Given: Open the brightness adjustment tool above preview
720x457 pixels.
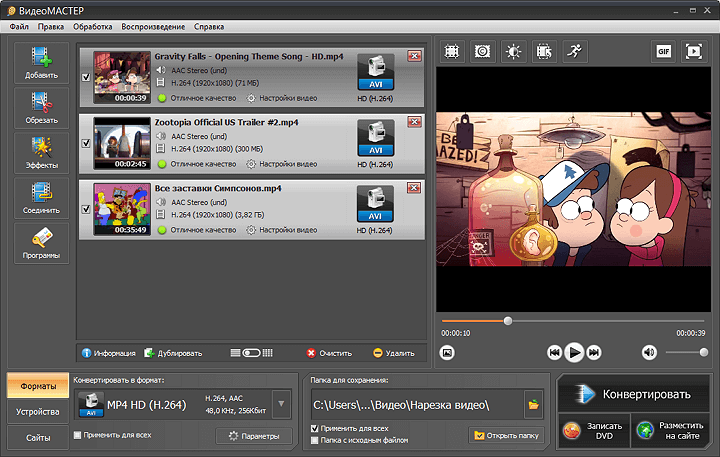Looking at the screenshot, I should click(x=513, y=50).
